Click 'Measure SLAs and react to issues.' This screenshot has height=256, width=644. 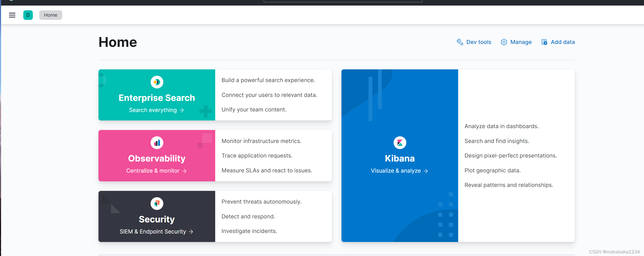pos(267,170)
